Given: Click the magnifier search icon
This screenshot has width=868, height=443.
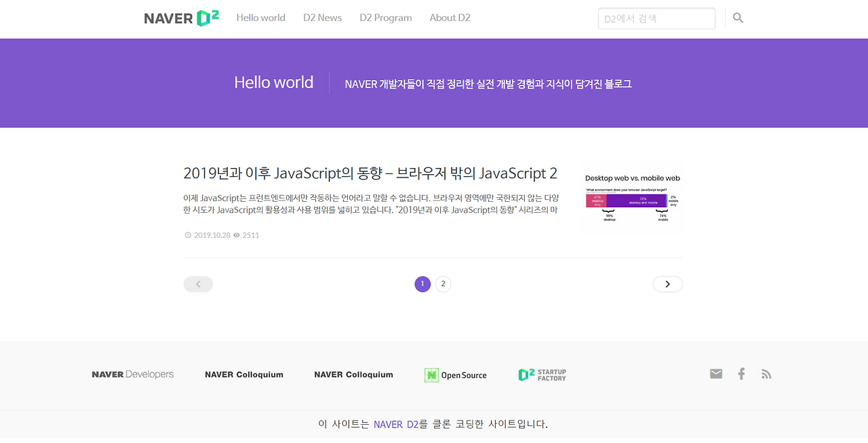Looking at the screenshot, I should (x=738, y=18).
